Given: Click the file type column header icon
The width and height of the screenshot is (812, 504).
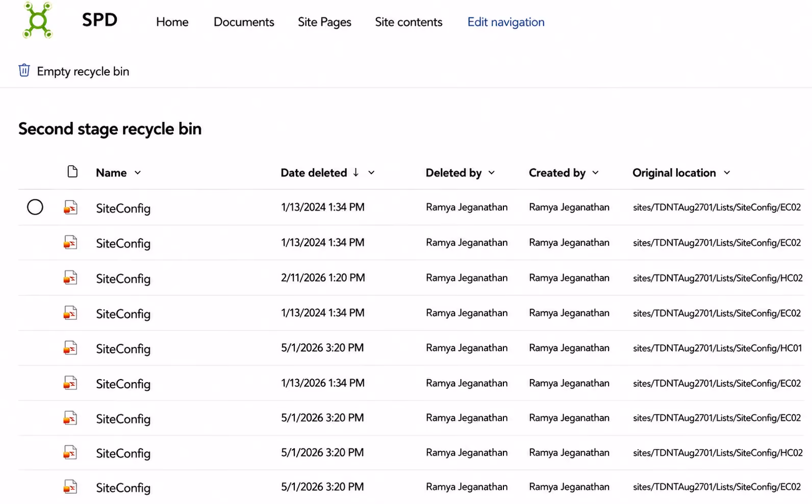Looking at the screenshot, I should tap(72, 171).
